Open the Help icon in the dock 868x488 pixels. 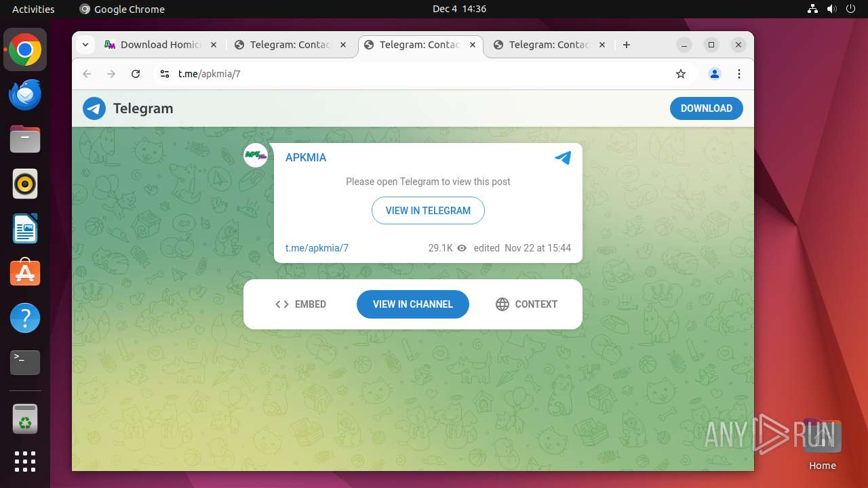(25, 318)
